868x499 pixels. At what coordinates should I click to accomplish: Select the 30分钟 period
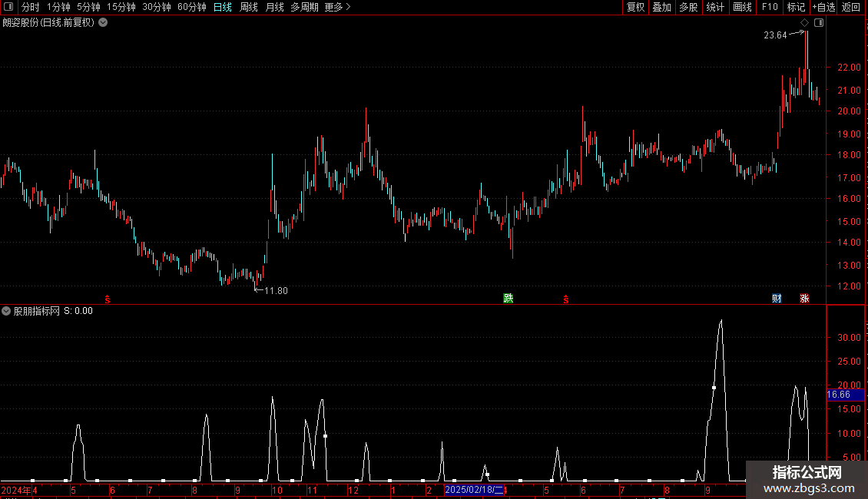tap(157, 7)
